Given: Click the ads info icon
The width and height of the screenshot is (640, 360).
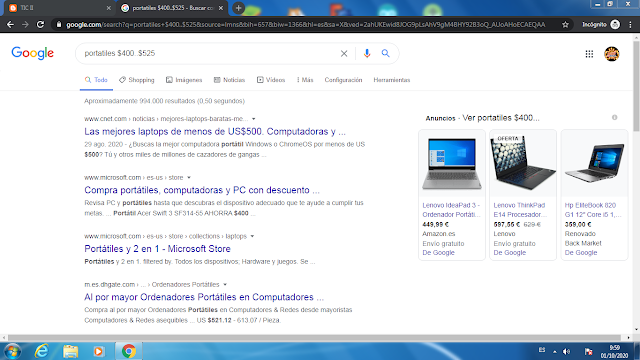Looking at the screenshot, I should point(614,118).
